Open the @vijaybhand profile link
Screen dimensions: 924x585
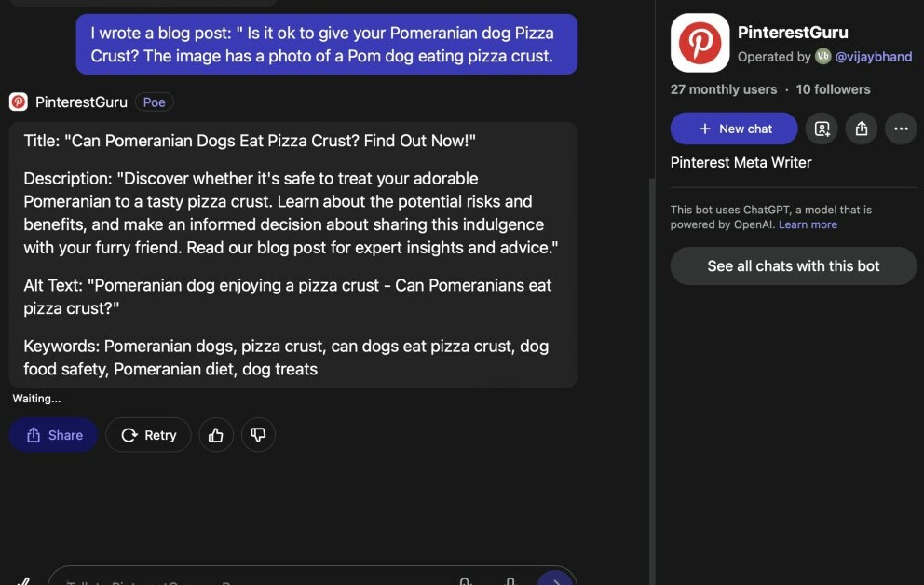click(x=873, y=57)
